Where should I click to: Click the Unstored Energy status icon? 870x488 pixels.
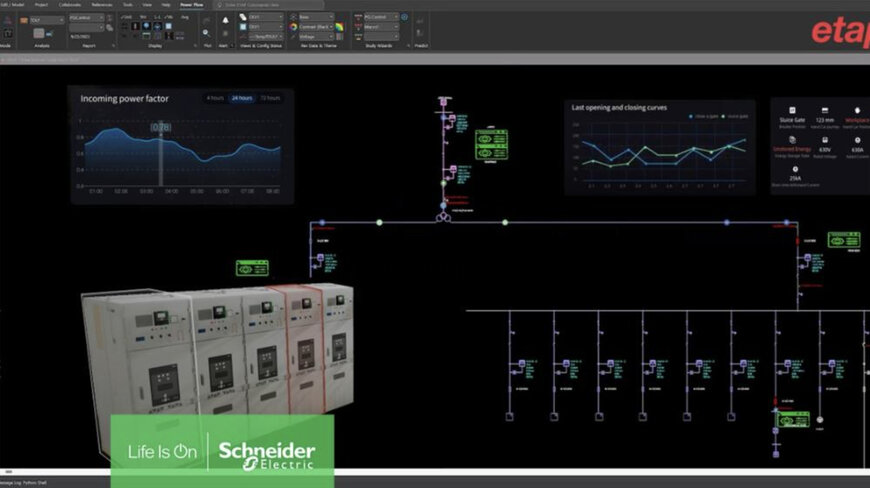[792, 140]
